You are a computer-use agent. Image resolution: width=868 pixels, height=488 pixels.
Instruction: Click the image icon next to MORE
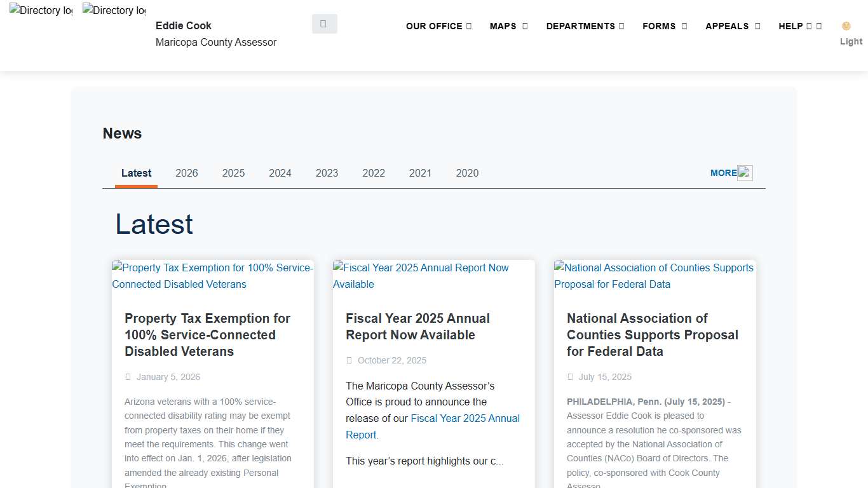(x=745, y=172)
